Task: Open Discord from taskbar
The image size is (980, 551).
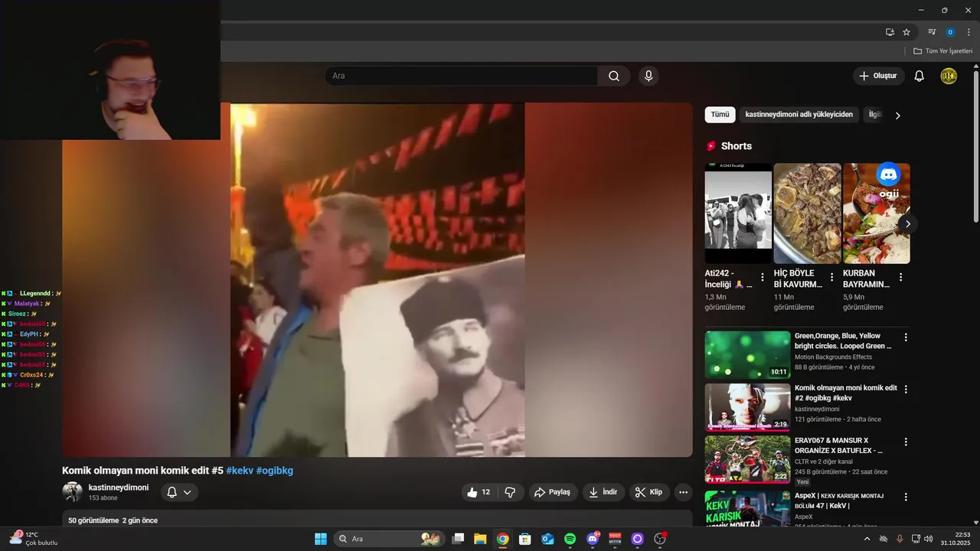Action: pyautogui.click(x=593, y=539)
